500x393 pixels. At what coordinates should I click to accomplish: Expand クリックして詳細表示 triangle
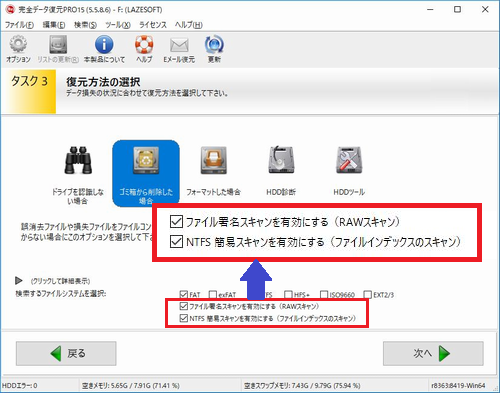point(19,281)
